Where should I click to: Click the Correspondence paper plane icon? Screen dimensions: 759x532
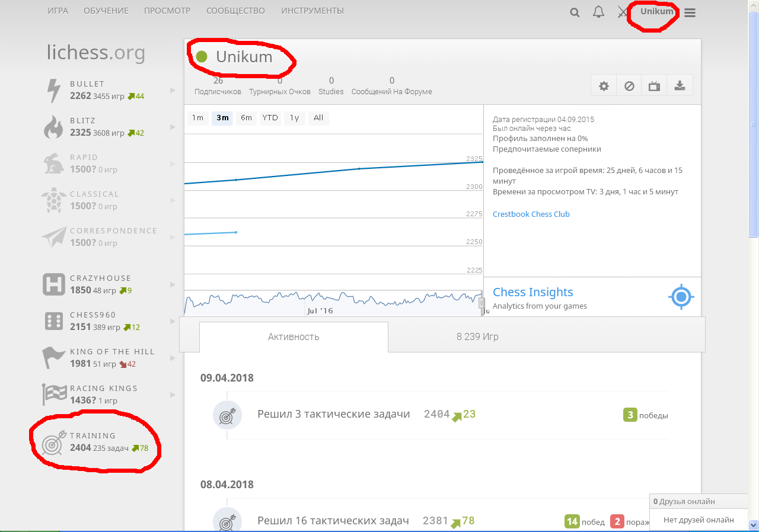54,237
